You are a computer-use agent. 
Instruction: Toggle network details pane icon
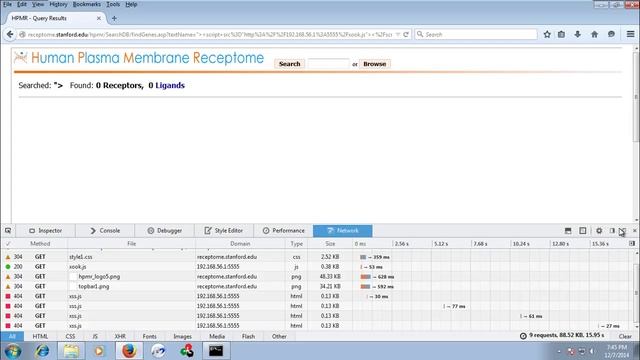click(x=632, y=244)
